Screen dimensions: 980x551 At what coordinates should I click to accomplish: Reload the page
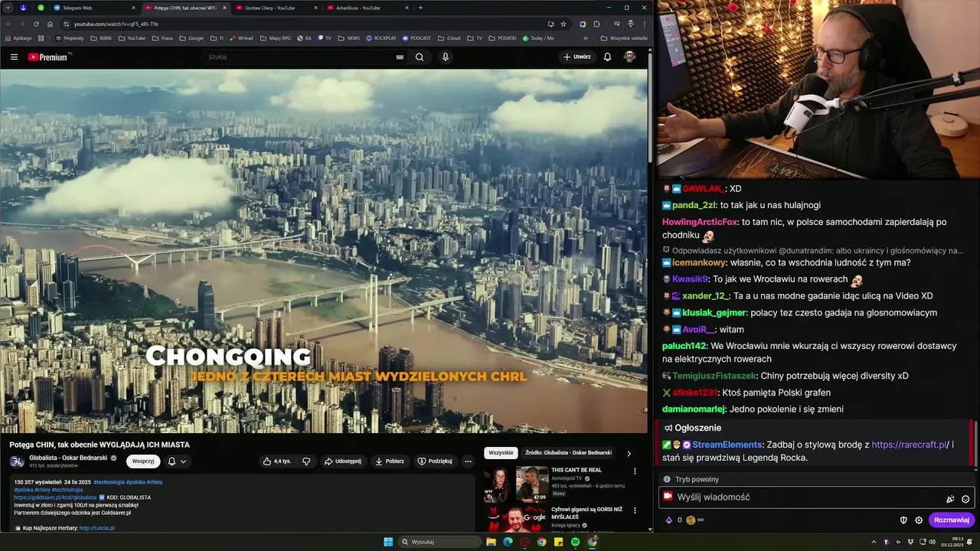(x=36, y=24)
